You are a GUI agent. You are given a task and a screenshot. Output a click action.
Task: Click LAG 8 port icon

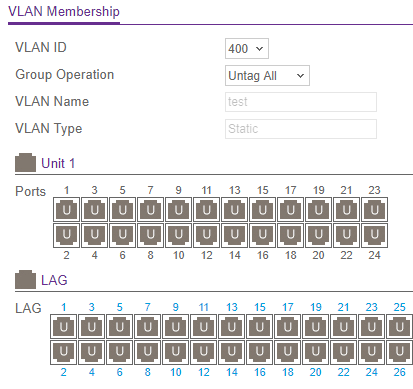tap(148, 352)
